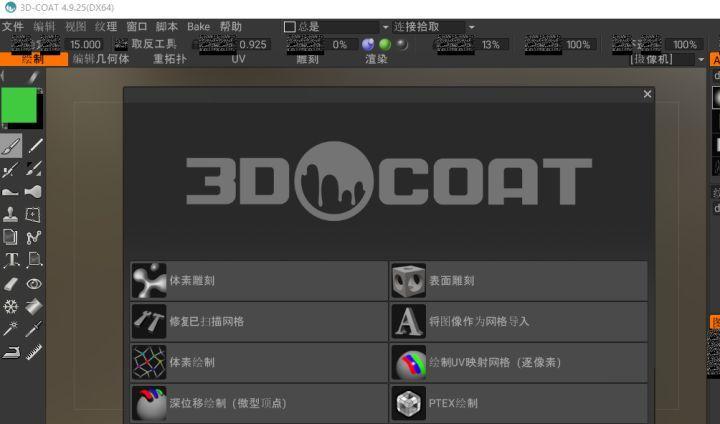Click the 0.925 value field

point(253,45)
